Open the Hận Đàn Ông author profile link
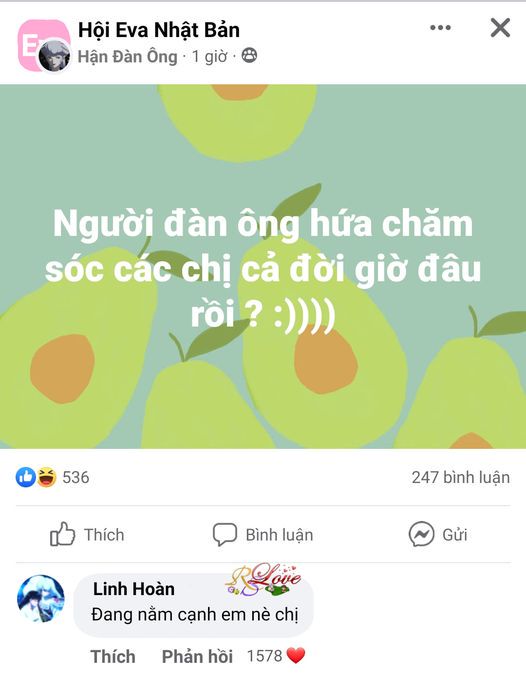526x676 pixels. (128, 56)
